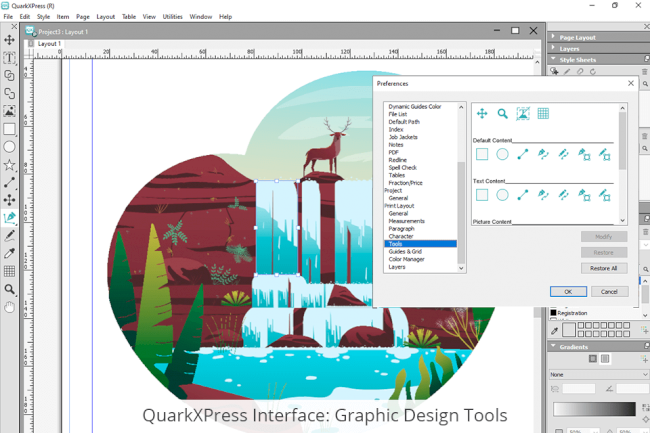
Task: Open the Item menu
Action: click(63, 17)
